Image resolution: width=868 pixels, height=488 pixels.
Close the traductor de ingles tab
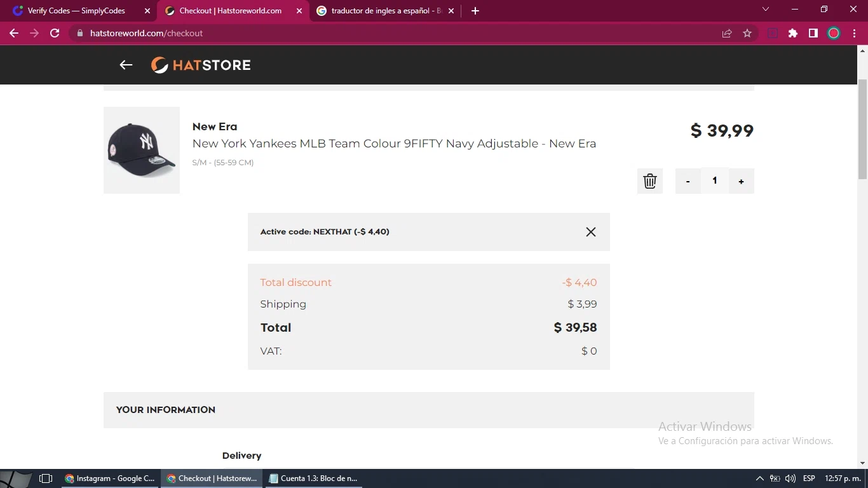point(451,11)
